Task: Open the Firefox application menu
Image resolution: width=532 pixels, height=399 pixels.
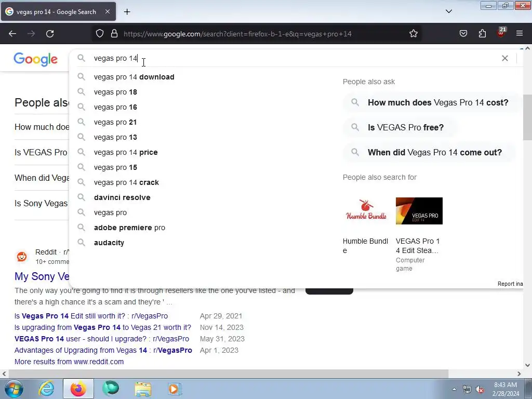Action: [520, 34]
